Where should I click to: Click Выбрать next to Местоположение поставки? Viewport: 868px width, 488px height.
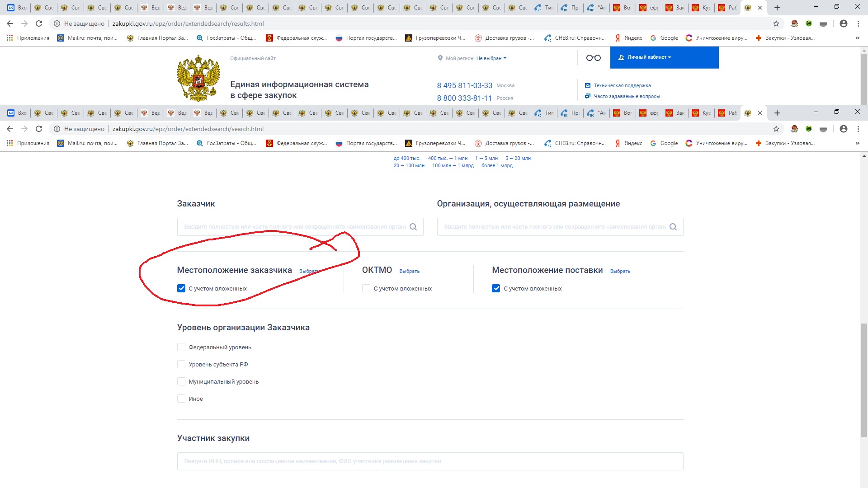tap(620, 271)
